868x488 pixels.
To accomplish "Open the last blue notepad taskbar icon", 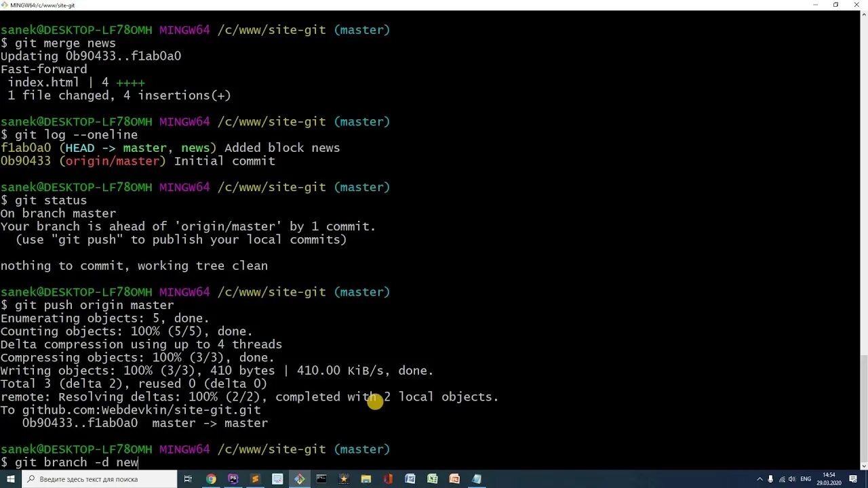I will (x=477, y=479).
